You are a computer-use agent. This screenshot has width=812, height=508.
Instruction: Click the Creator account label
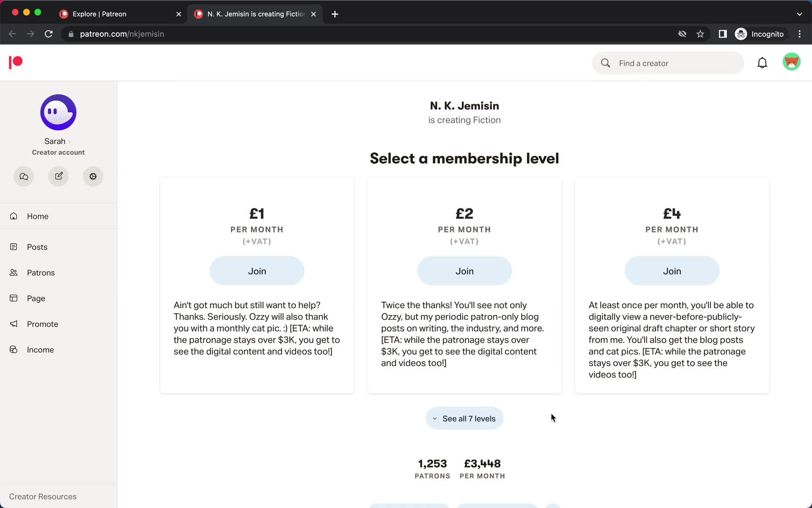coord(58,152)
